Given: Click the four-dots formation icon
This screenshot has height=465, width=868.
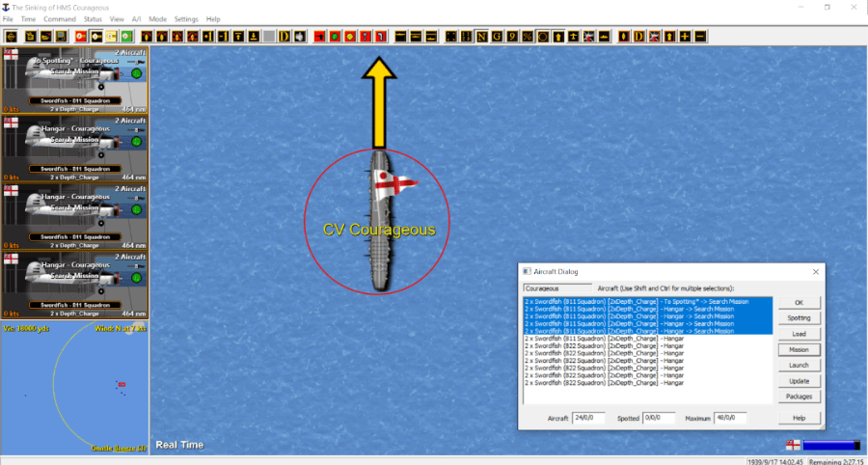Looking at the screenshot, I should click(x=451, y=37).
